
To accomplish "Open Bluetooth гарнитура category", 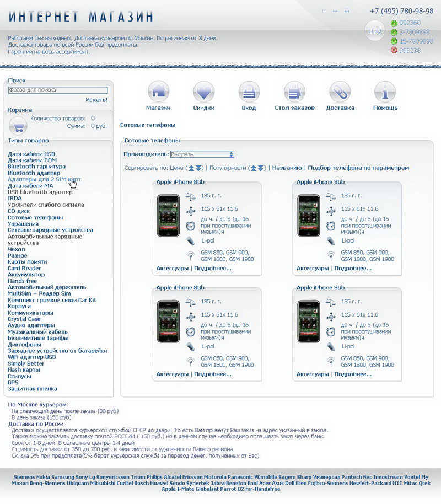I will click(x=36, y=167).
